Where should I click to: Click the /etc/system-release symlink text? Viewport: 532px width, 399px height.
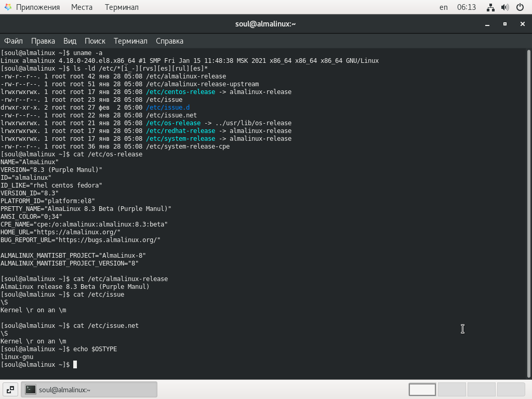tap(180, 139)
